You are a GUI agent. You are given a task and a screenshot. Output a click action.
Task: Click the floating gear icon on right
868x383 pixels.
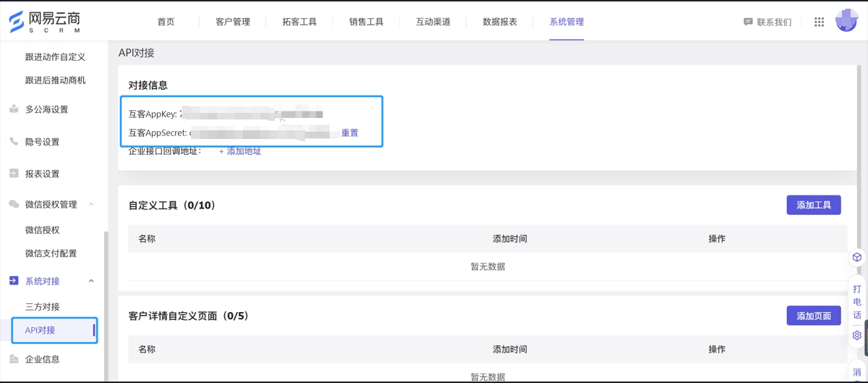[857, 335]
